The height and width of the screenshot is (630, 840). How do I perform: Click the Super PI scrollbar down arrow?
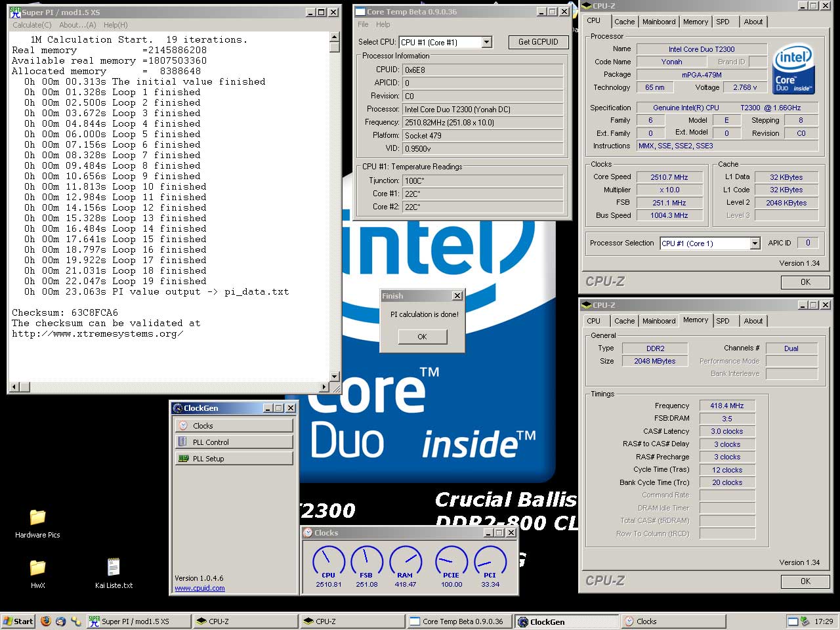(334, 377)
